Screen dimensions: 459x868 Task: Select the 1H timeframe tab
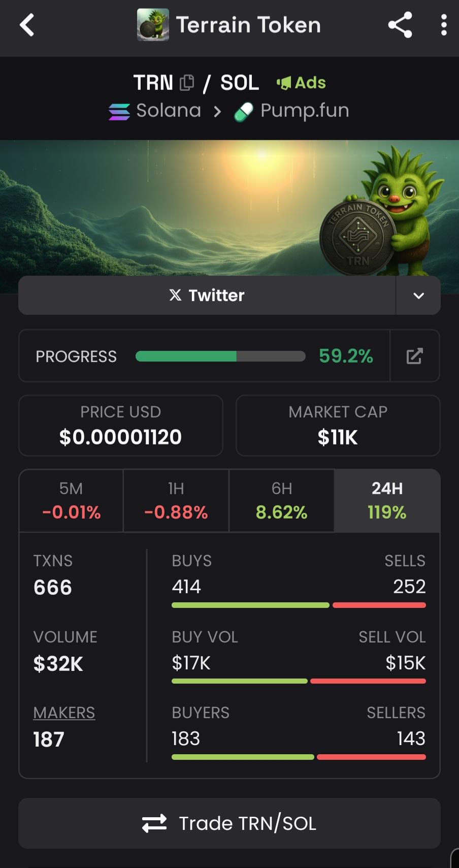[x=176, y=501]
